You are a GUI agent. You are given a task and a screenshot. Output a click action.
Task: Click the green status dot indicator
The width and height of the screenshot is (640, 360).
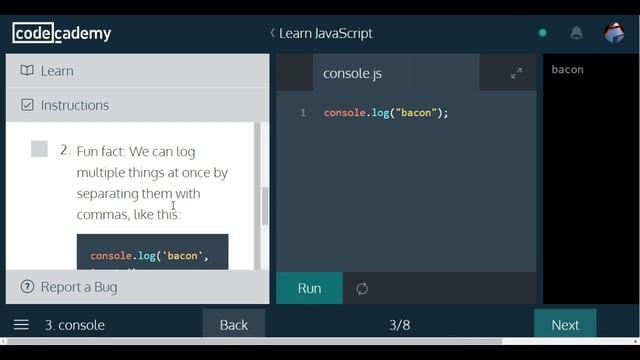[x=542, y=33]
